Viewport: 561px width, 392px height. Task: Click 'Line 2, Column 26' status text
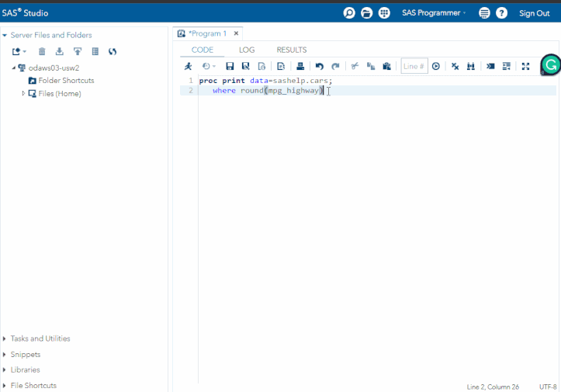tap(493, 387)
